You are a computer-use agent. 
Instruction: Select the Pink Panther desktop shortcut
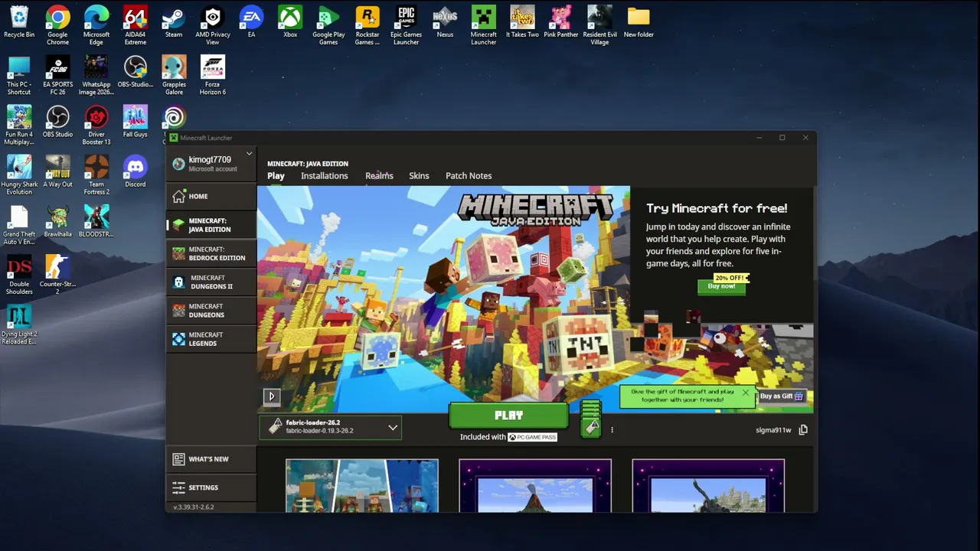pyautogui.click(x=561, y=22)
